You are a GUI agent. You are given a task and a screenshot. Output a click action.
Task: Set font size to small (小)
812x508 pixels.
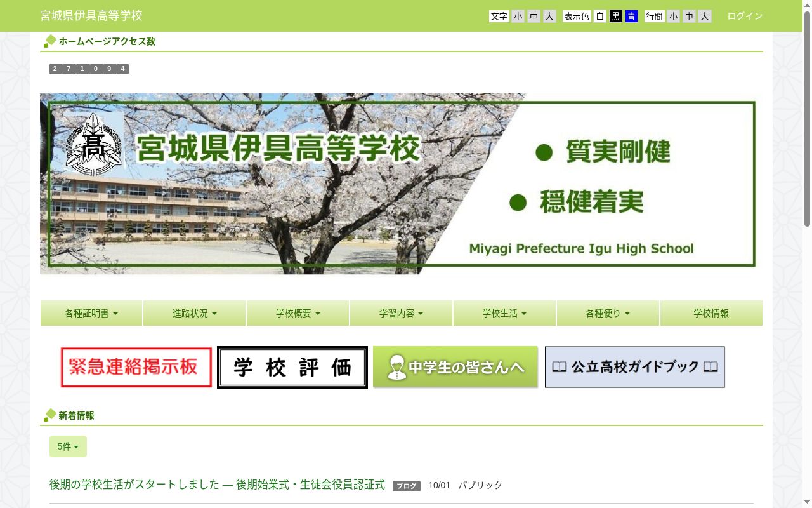[518, 17]
